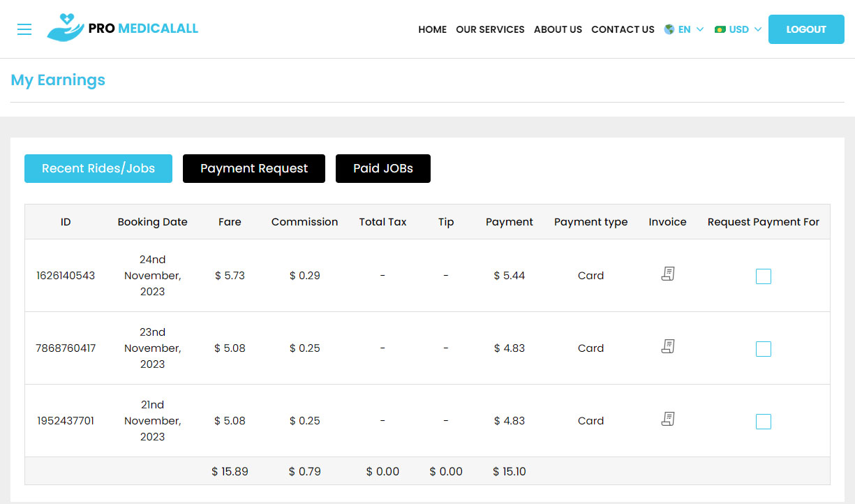Click the My Earnings page heading

tap(58, 80)
